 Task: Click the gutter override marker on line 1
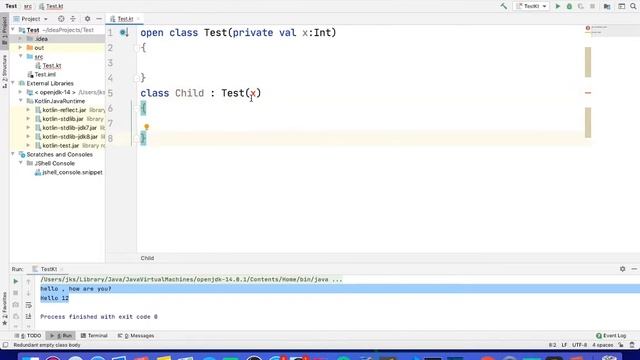[x=124, y=33]
